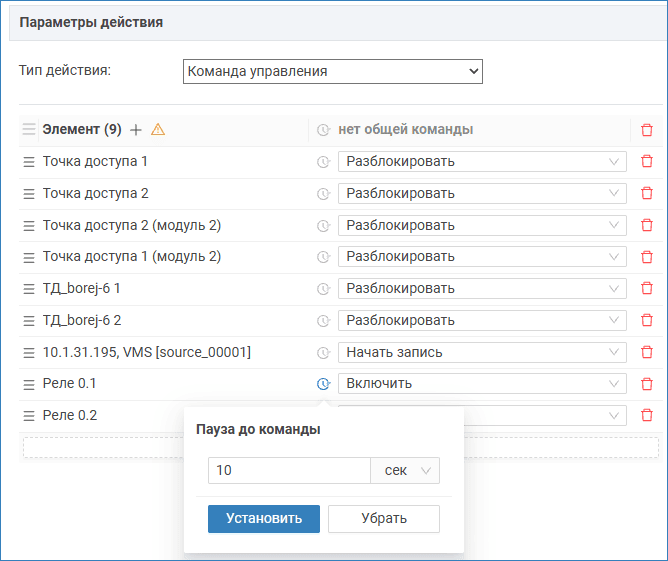
Task: Delete all elements with header trash icon
Action: (647, 129)
